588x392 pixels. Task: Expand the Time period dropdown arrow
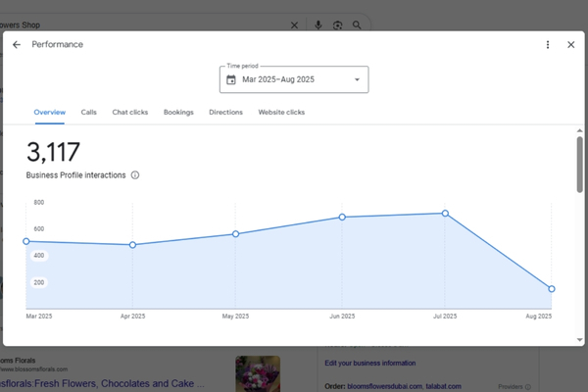(x=357, y=80)
